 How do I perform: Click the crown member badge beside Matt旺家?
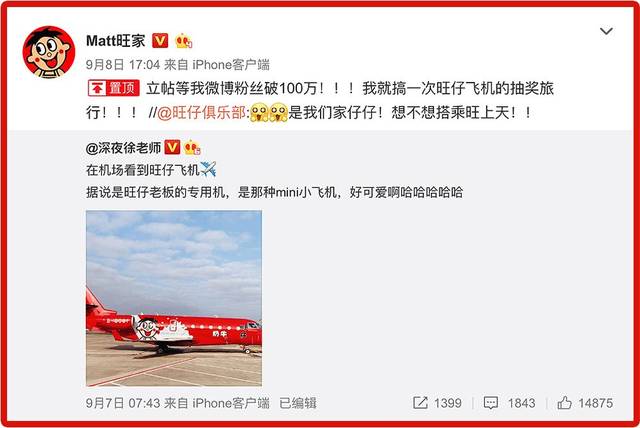[x=183, y=41]
